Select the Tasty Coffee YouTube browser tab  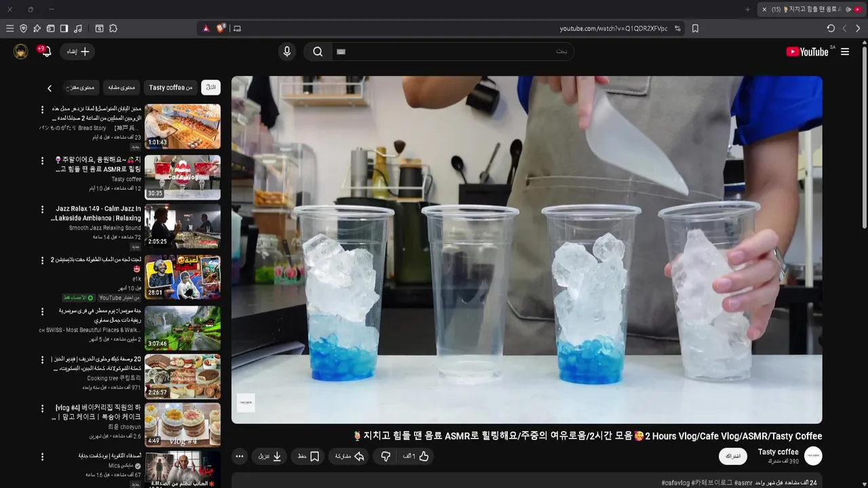(810, 9)
